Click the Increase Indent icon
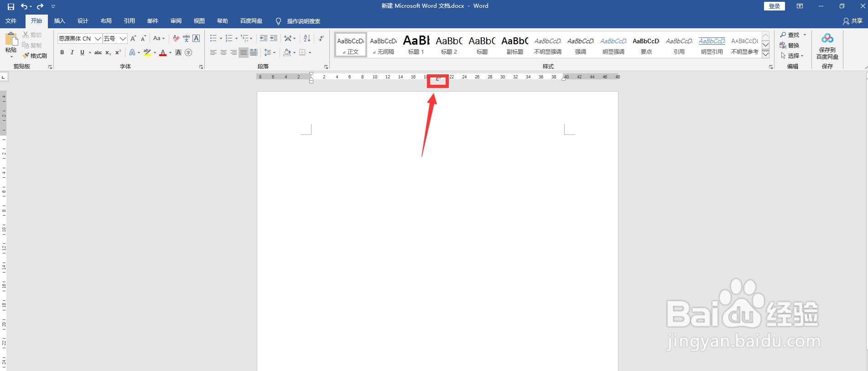 click(274, 38)
